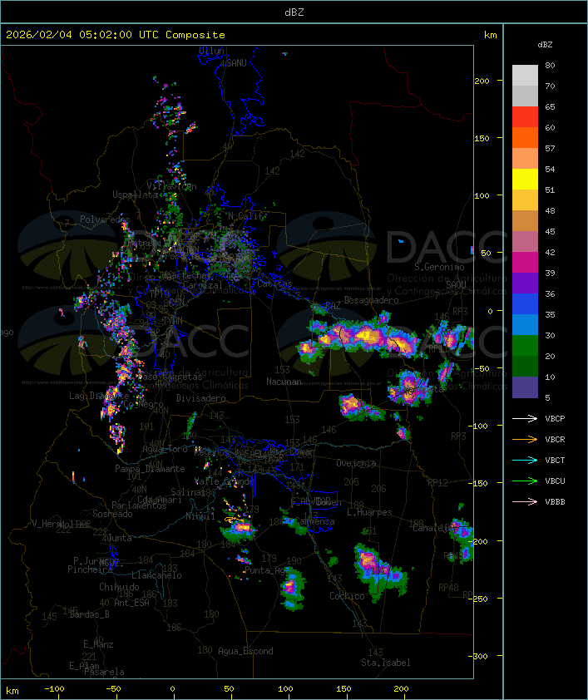Viewport: 588px width, 700px height.
Task: Click the 'Divisadero' map label
Action: tap(200, 397)
